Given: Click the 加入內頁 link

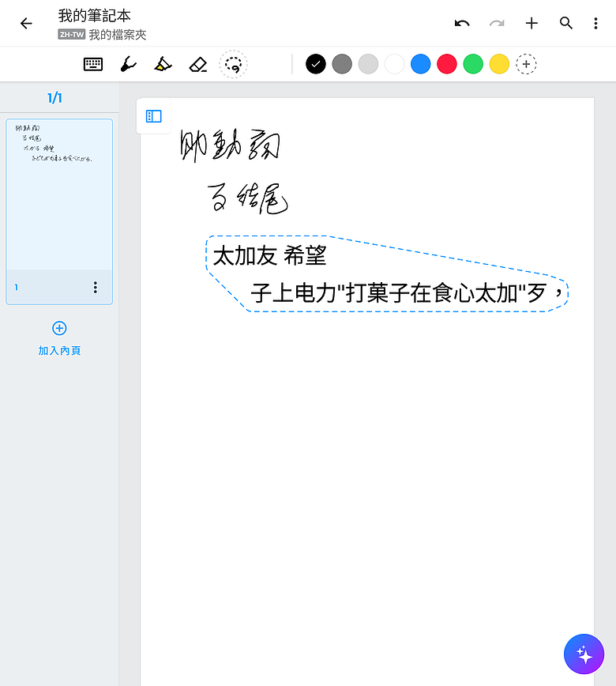Looking at the screenshot, I should 59,350.
